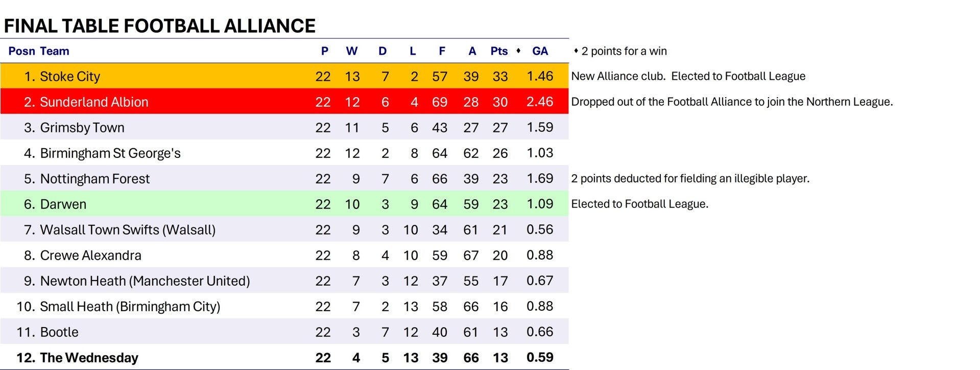
Task: Click the Grimsby Town row name
Action: click(82, 128)
